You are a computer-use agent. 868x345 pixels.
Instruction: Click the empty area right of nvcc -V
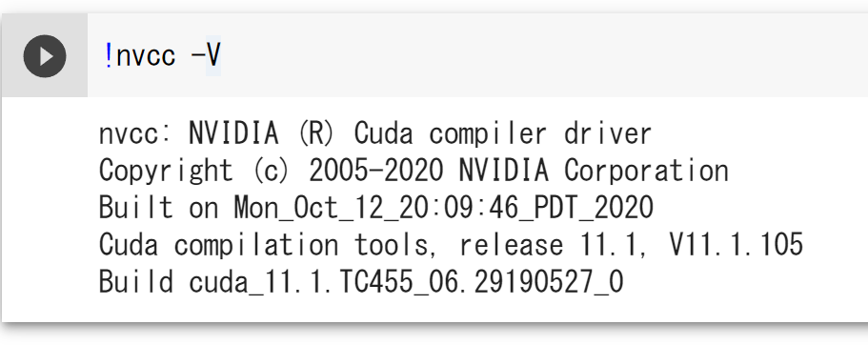tap(542, 56)
